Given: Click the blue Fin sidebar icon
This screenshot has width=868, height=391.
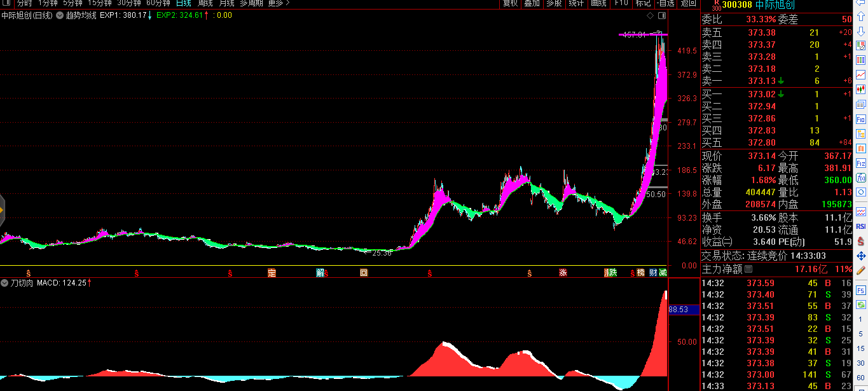Looking at the screenshot, I should [861, 119].
